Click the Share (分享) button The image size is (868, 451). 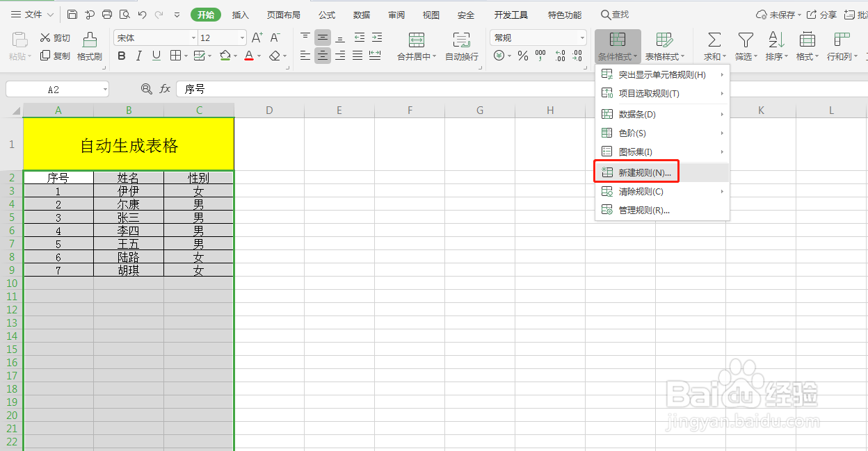tap(822, 15)
